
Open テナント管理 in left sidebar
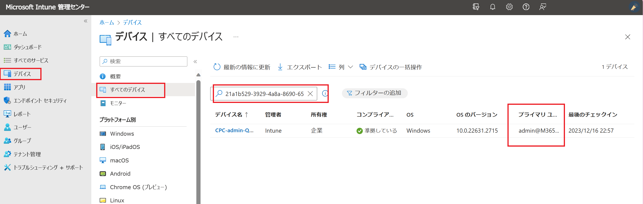click(22, 154)
